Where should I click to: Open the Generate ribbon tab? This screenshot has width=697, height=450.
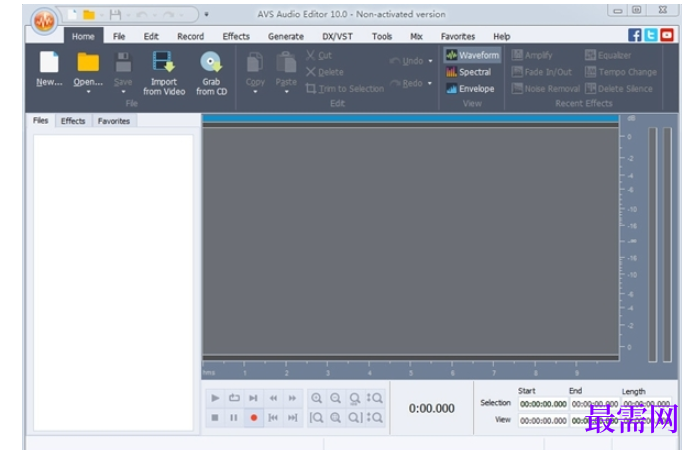[x=286, y=36]
